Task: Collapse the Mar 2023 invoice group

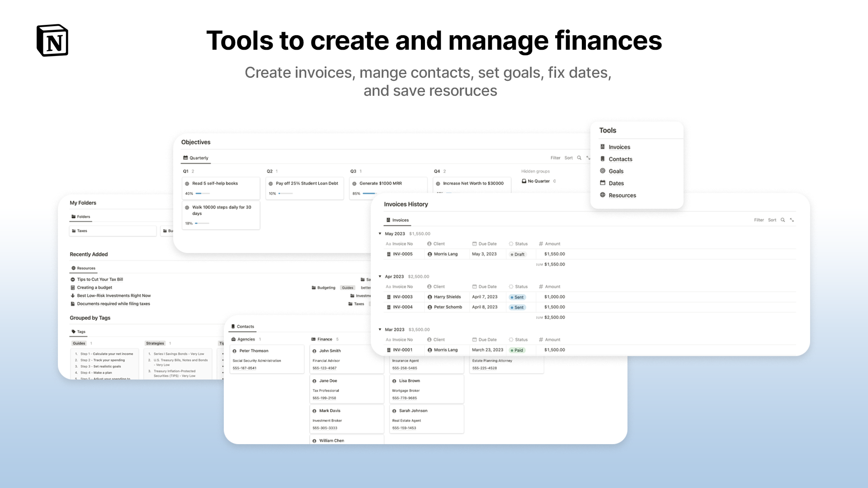Action: (x=380, y=329)
